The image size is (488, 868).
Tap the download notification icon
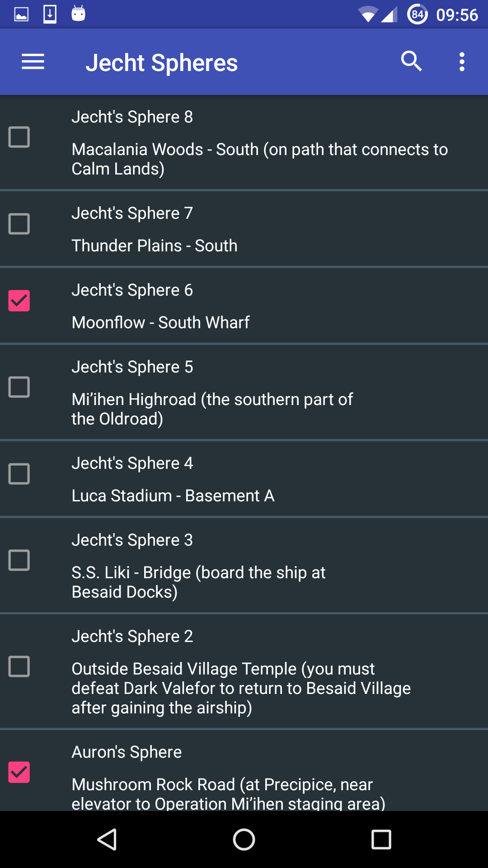[50, 14]
